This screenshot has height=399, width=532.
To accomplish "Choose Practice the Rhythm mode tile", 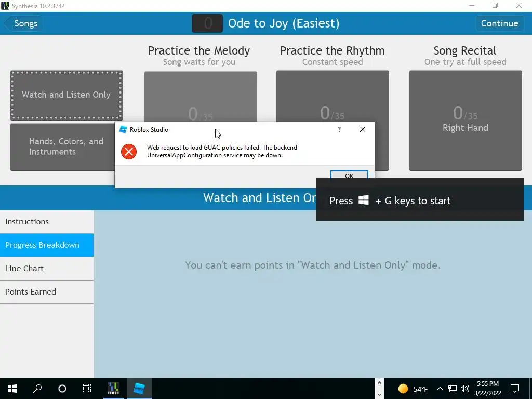I will [x=332, y=96].
